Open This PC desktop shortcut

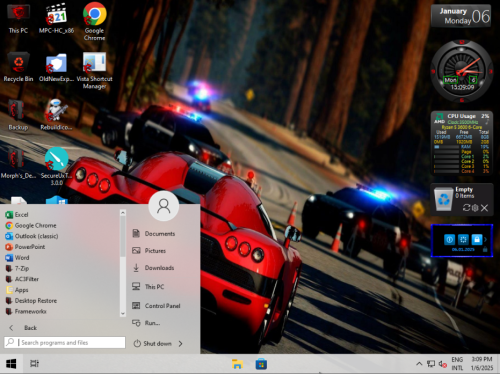[x=18, y=18]
